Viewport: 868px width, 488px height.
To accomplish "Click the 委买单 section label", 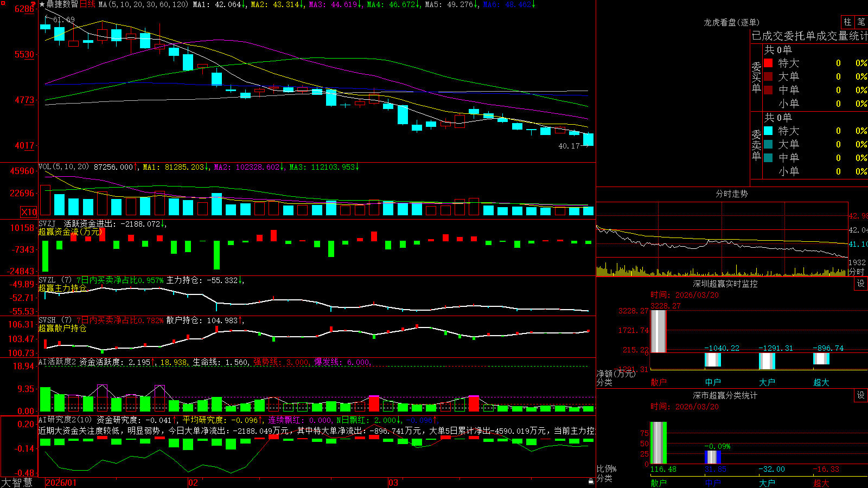I will click(756, 77).
